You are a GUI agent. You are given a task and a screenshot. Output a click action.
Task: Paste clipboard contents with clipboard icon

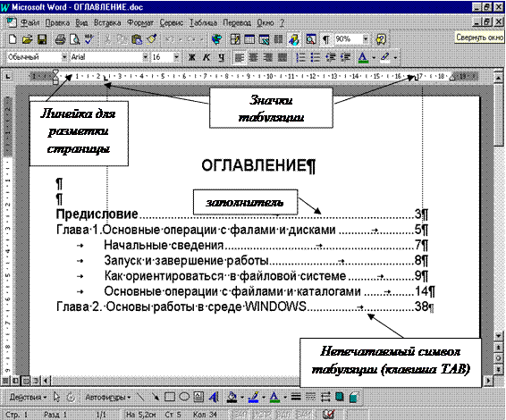[137, 39]
